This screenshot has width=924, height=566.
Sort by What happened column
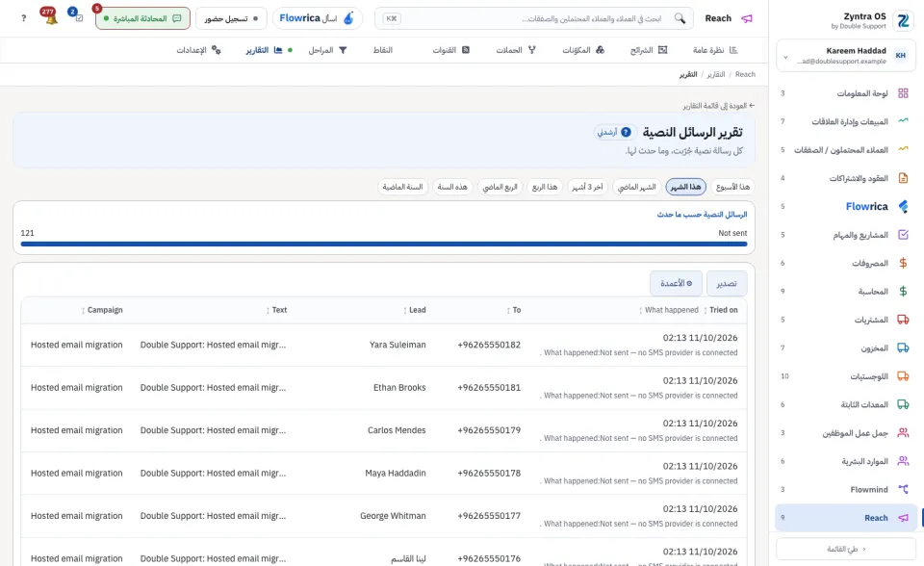point(668,310)
